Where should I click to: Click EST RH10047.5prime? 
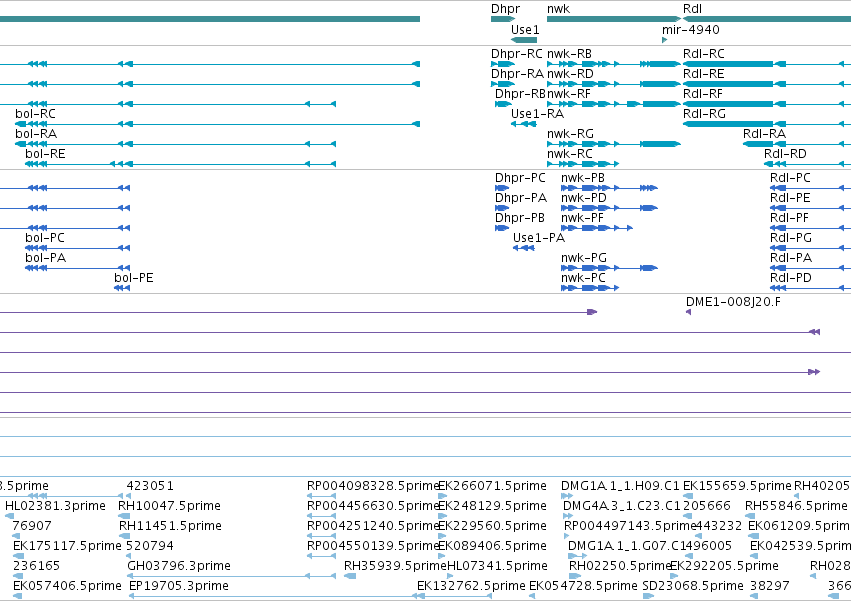tap(124, 516)
